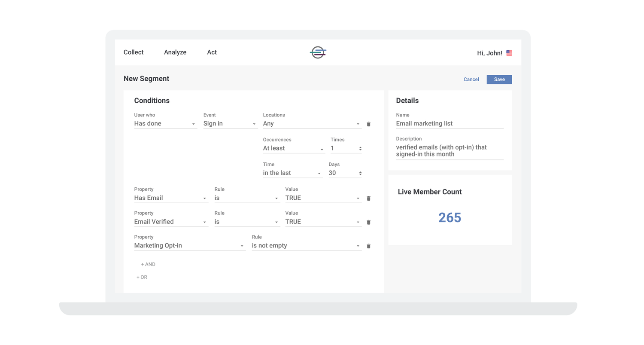This screenshot has width=644, height=345.
Task: Remove the Has Email property condition
Action: (x=368, y=198)
